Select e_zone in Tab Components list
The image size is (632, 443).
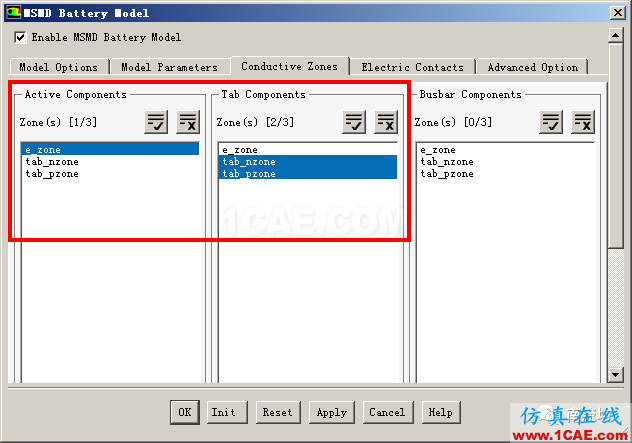pyautogui.click(x=308, y=150)
